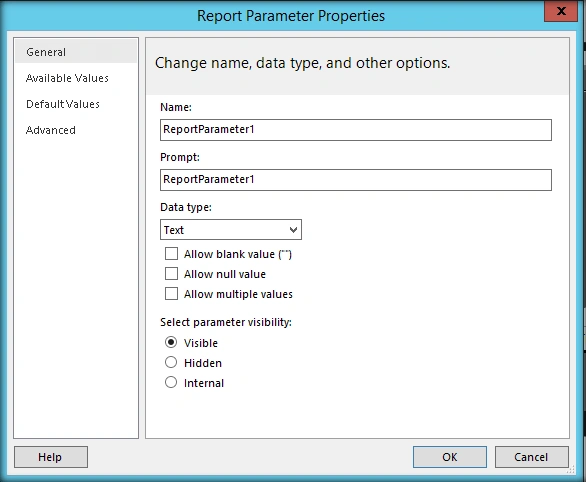Click the Cancel button
The height and width of the screenshot is (482, 586).
(x=531, y=457)
